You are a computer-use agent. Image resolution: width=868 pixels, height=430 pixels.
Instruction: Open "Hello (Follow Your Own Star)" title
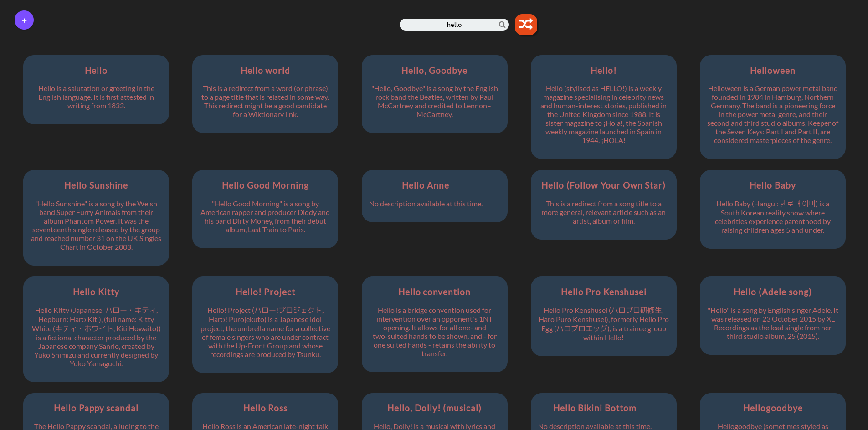tap(603, 185)
